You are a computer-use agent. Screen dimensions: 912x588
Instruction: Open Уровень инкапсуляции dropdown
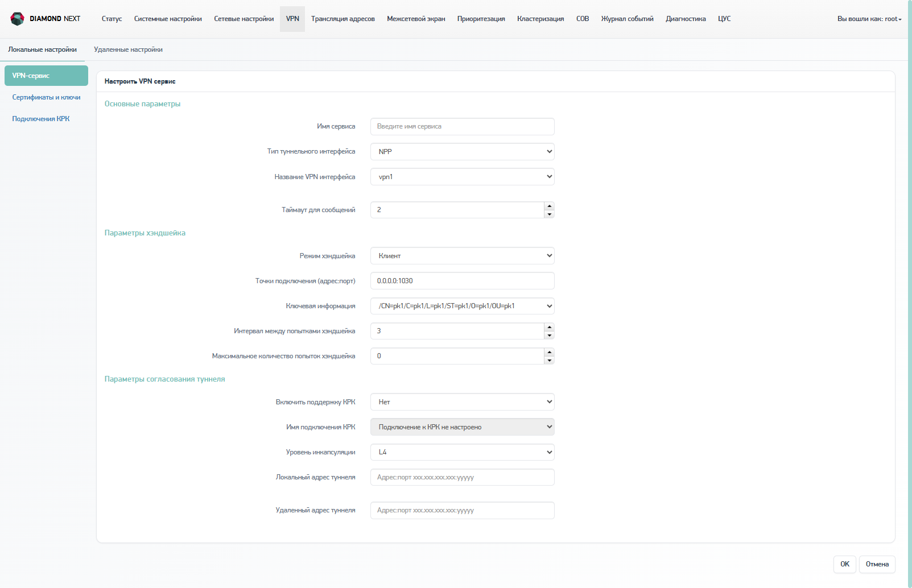click(x=462, y=452)
